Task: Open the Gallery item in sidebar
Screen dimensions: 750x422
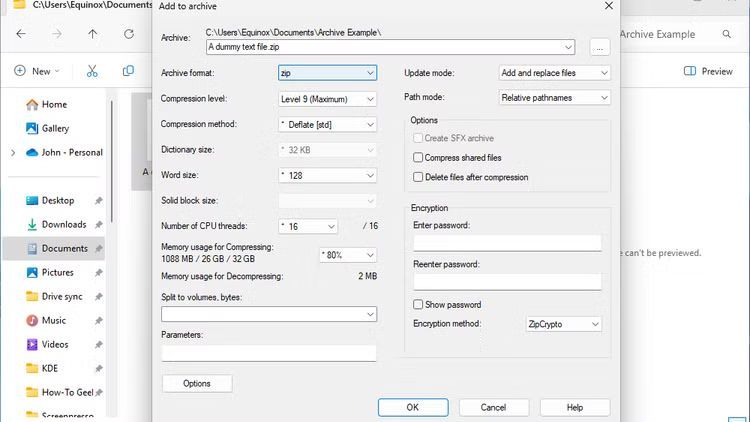Action: click(55, 128)
